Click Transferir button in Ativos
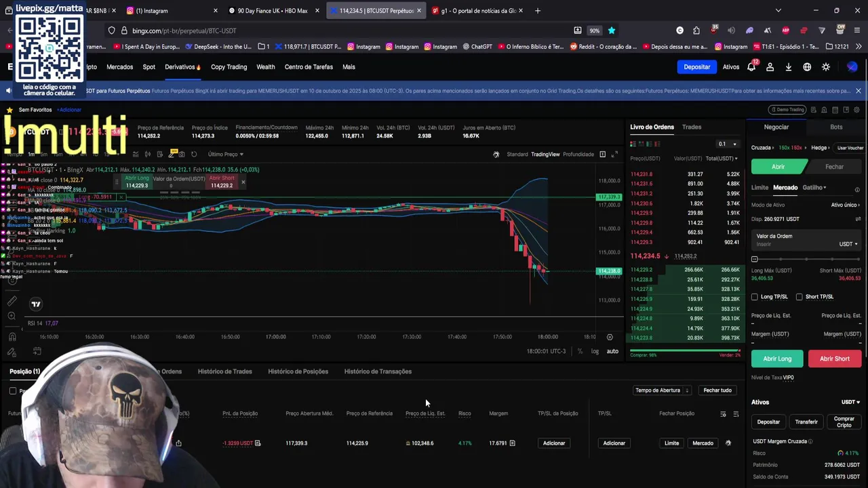The height and width of the screenshot is (488, 868). 806,422
